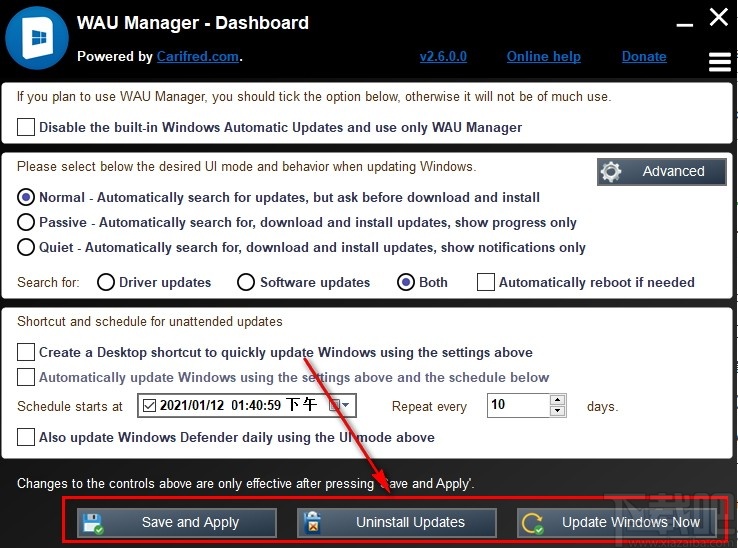Click the WAU Manager logo icon

tap(37, 38)
